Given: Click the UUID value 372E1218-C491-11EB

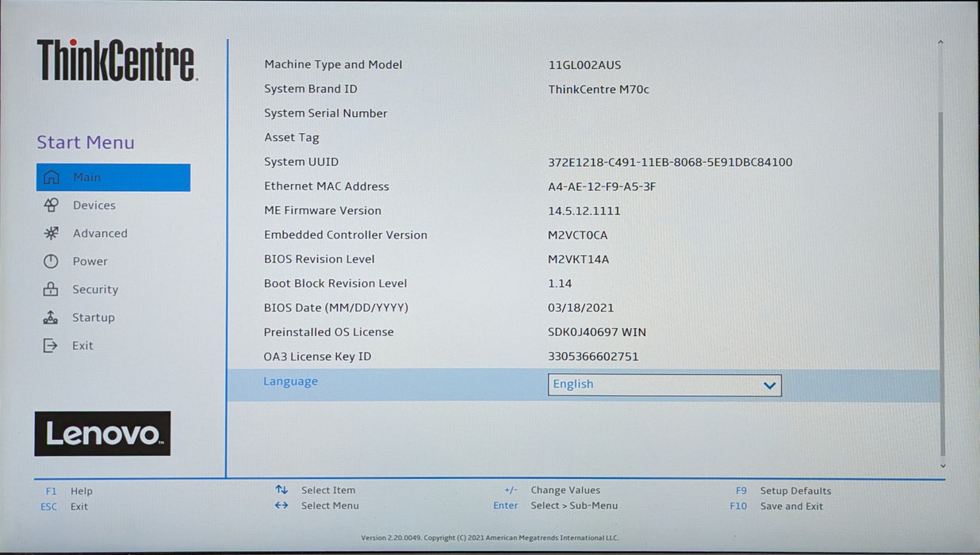Looking at the screenshot, I should coord(670,163).
